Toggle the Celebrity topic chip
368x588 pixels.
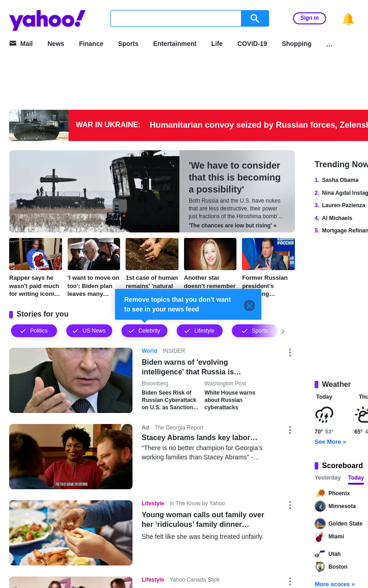click(x=144, y=331)
